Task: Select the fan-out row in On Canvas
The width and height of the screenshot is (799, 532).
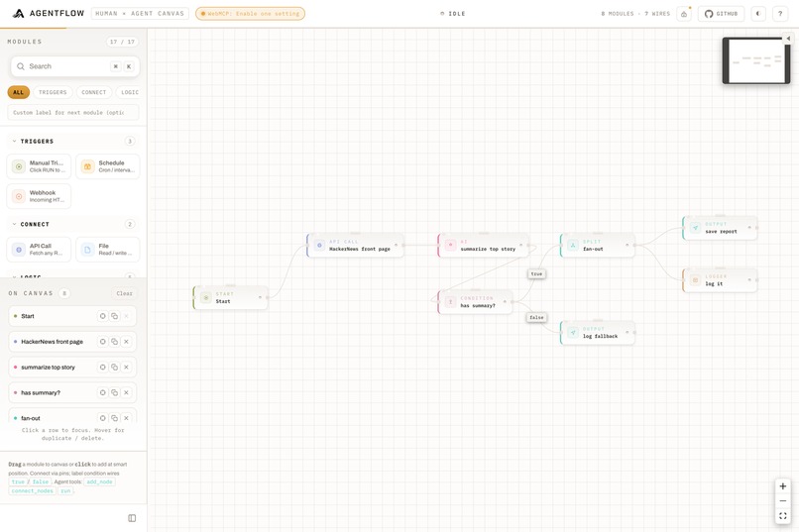Action: coord(72,415)
